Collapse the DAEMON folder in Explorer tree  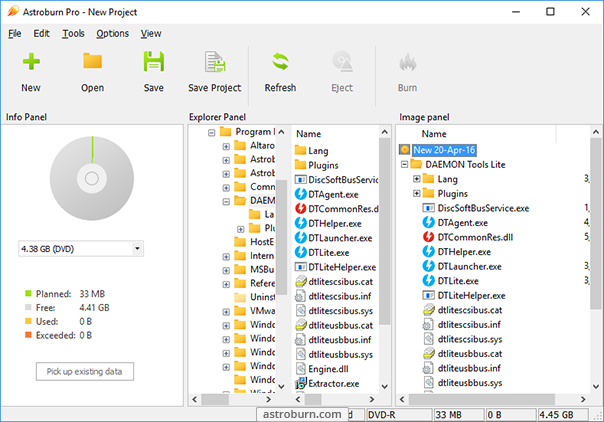226,201
